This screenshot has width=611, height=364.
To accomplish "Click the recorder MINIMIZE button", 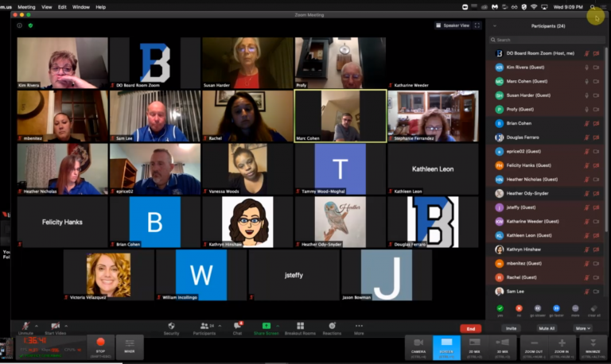I will 593,347.
